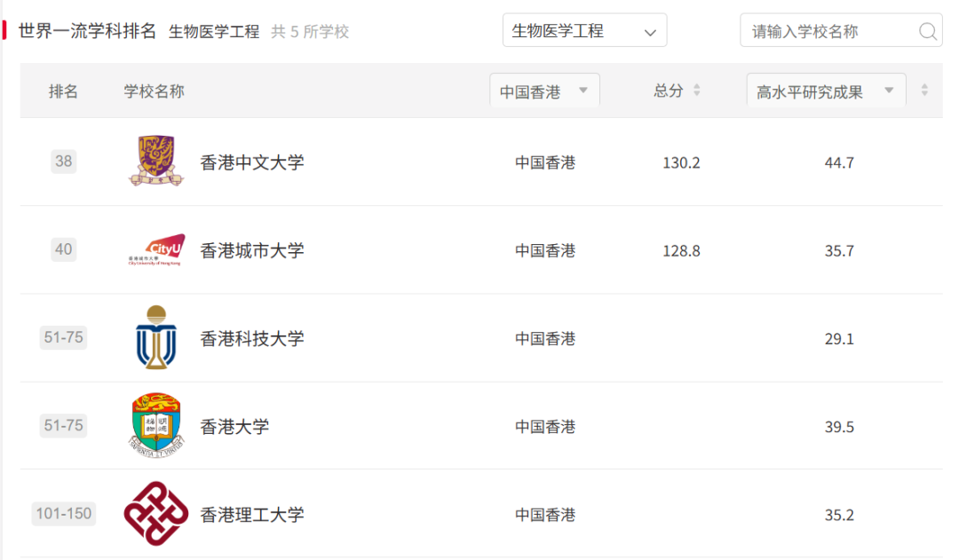This screenshot has height=560, width=959.
Task: Focus the school name search field
Action: (830, 32)
